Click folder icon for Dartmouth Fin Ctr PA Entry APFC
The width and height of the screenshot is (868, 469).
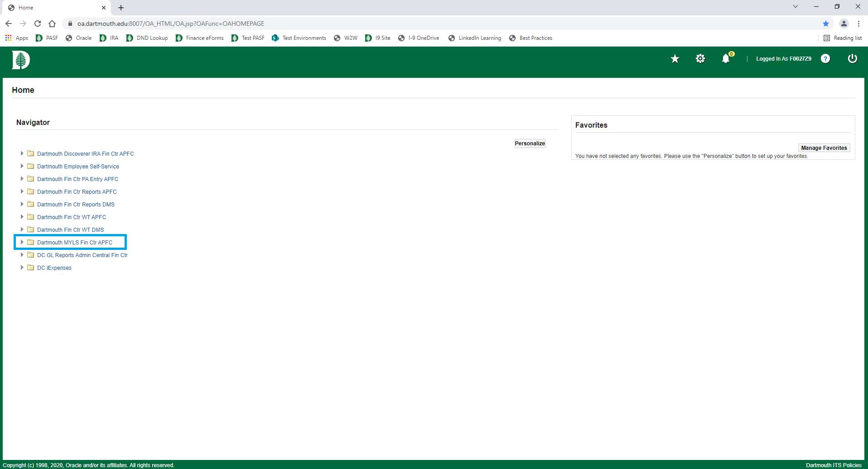click(31, 179)
